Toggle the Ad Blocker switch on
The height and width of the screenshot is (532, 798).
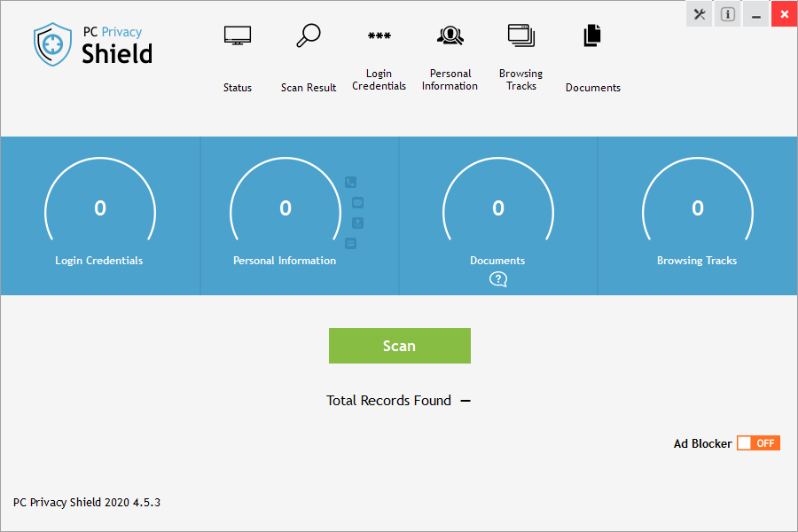(x=758, y=443)
